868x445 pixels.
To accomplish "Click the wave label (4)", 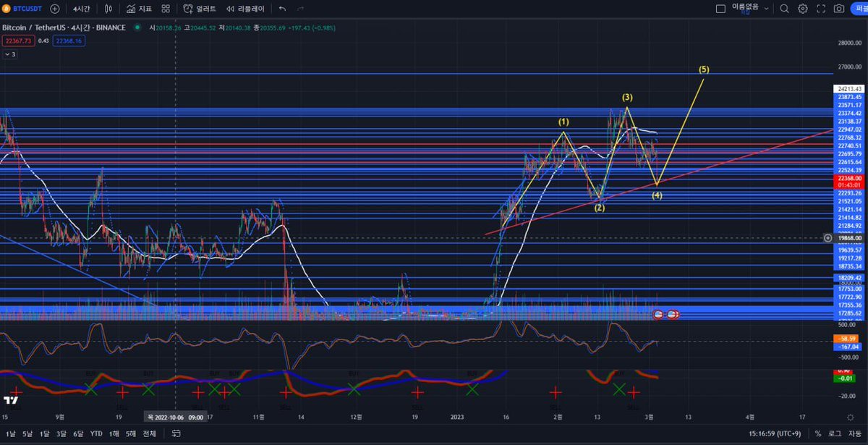I will coord(656,195).
